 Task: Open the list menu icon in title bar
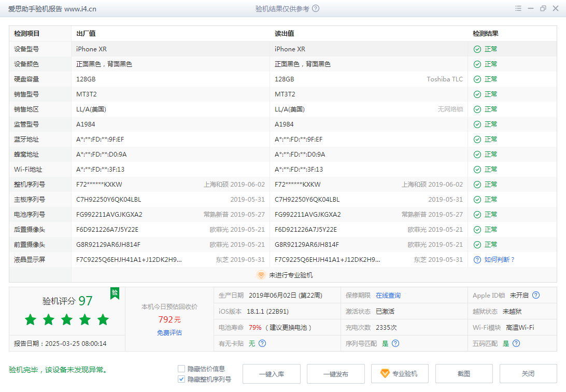tap(518, 8)
